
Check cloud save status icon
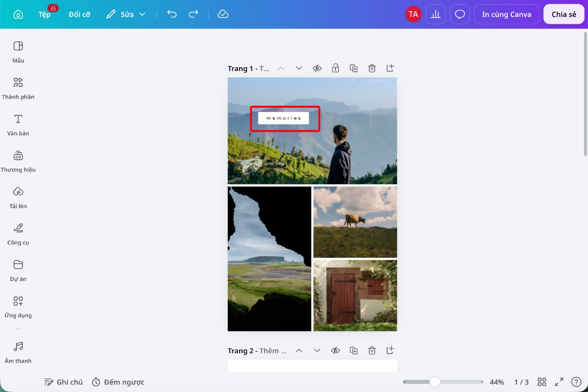point(223,14)
